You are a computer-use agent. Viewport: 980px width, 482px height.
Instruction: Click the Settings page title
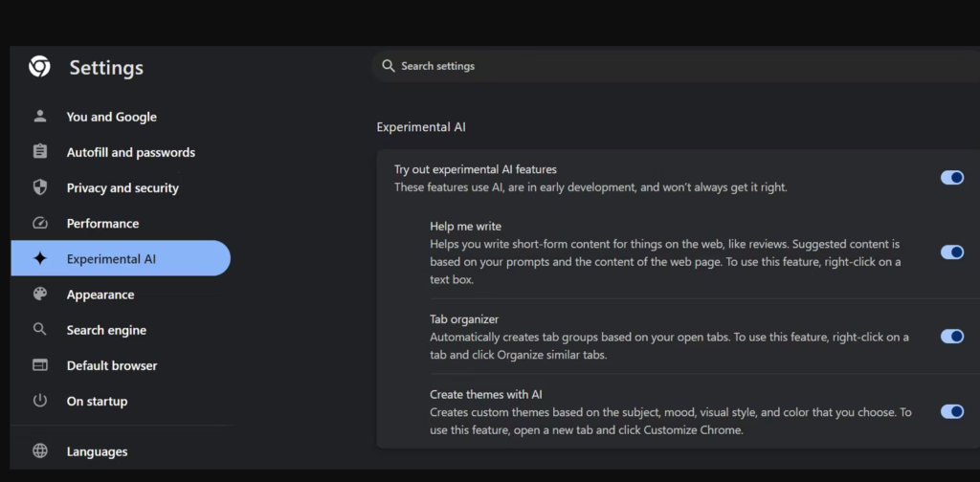pos(106,68)
